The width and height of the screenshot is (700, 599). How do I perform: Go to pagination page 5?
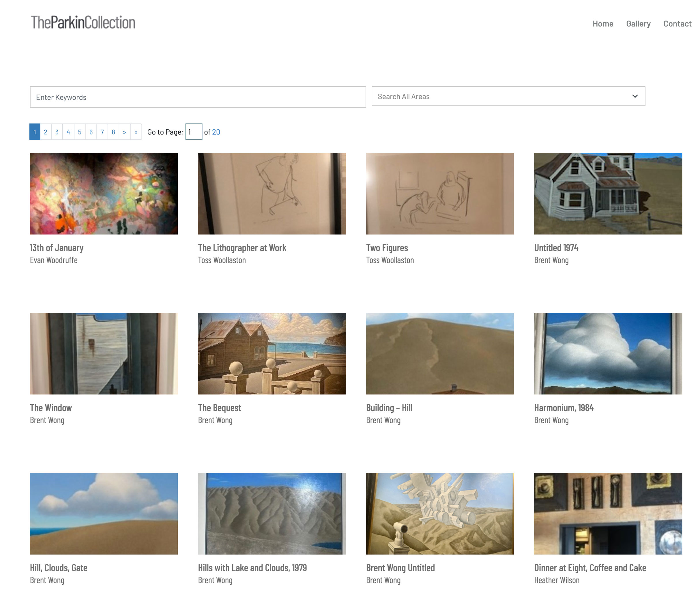click(x=79, y=132)
